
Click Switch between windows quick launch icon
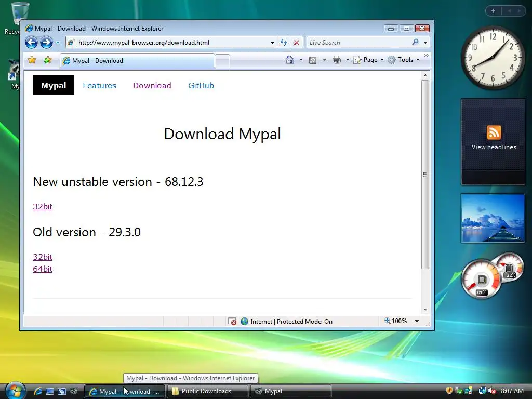(62, 391)
